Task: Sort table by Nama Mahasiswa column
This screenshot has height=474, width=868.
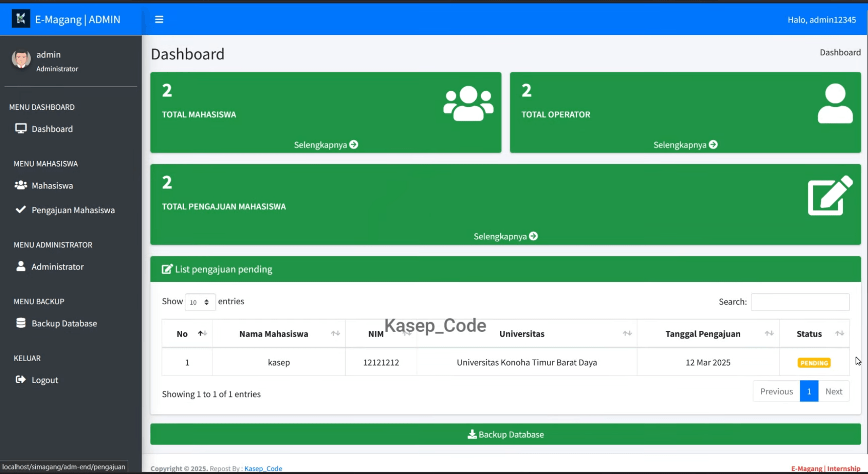Action: click(x=279, y=334)
